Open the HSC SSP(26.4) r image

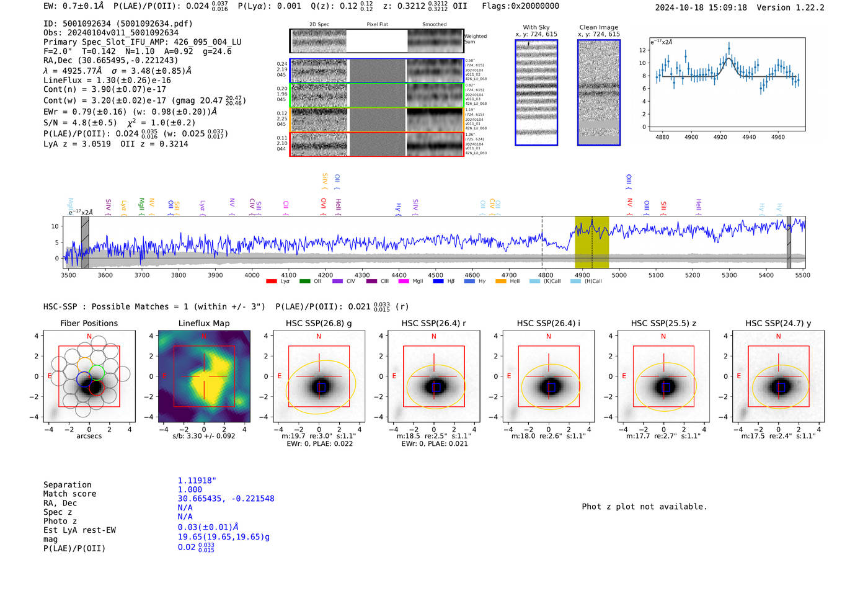pyautogui.click(x=433, y=376)
